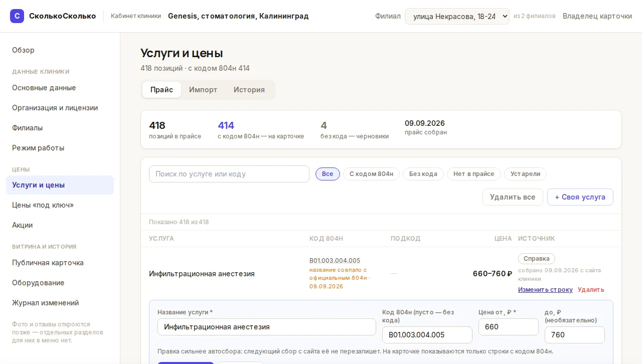Edit the Код 804н input field
The width and height of the screenshot is (642, 364).
point(427,335)
